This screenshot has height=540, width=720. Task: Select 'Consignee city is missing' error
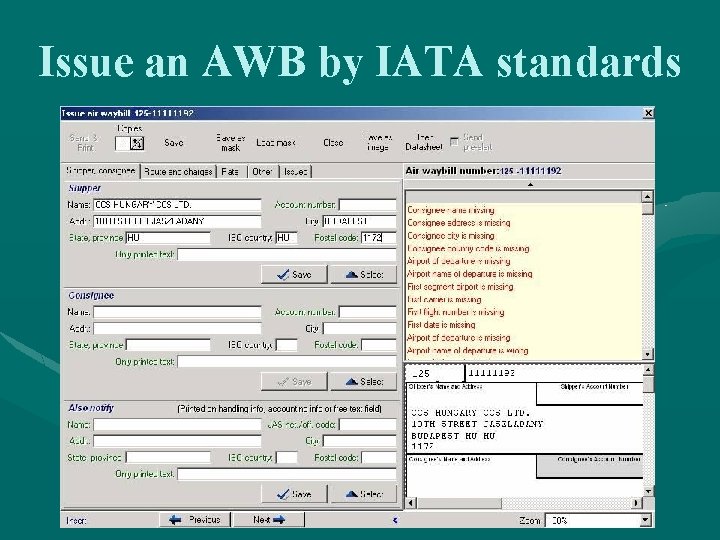450,236
